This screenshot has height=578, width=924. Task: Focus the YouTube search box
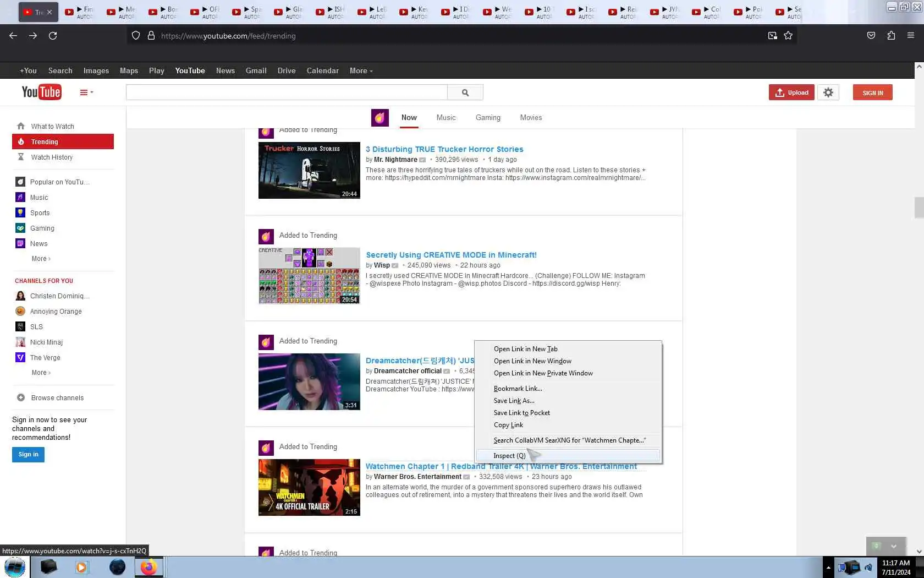click(287, 92)
